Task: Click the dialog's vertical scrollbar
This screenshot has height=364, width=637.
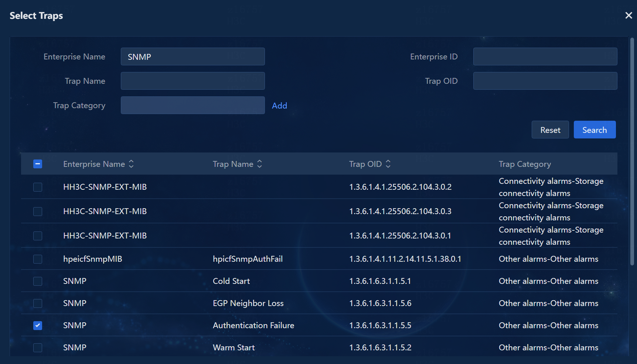Action: click(x=632, y=151)
